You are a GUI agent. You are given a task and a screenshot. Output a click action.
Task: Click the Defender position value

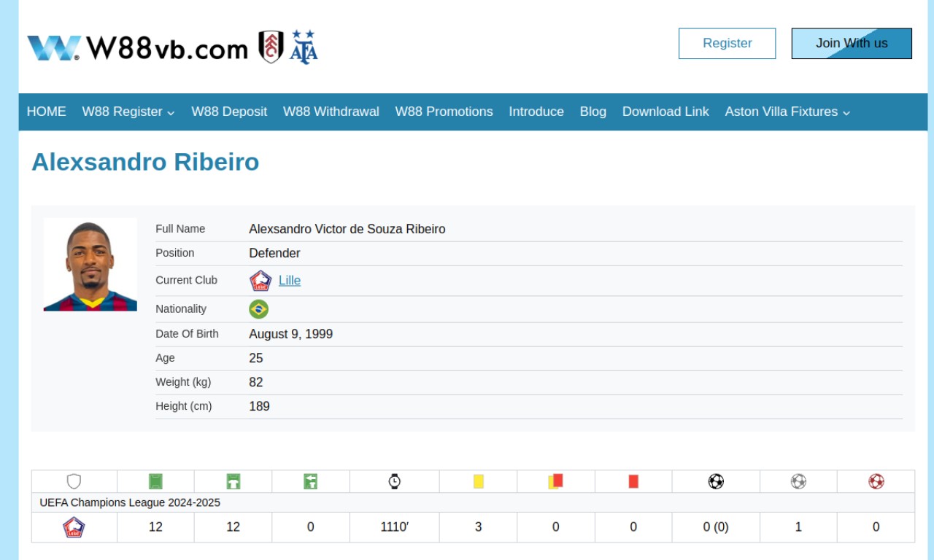(x=274, y=253)
